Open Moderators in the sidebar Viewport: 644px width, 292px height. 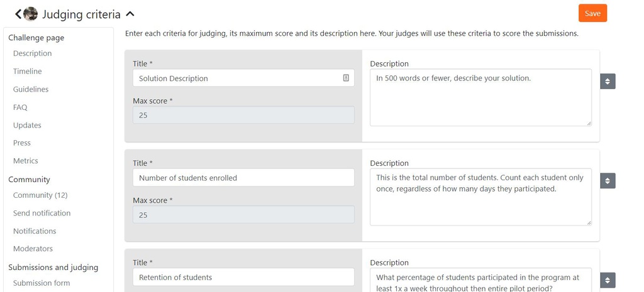(x=33, y=249)
